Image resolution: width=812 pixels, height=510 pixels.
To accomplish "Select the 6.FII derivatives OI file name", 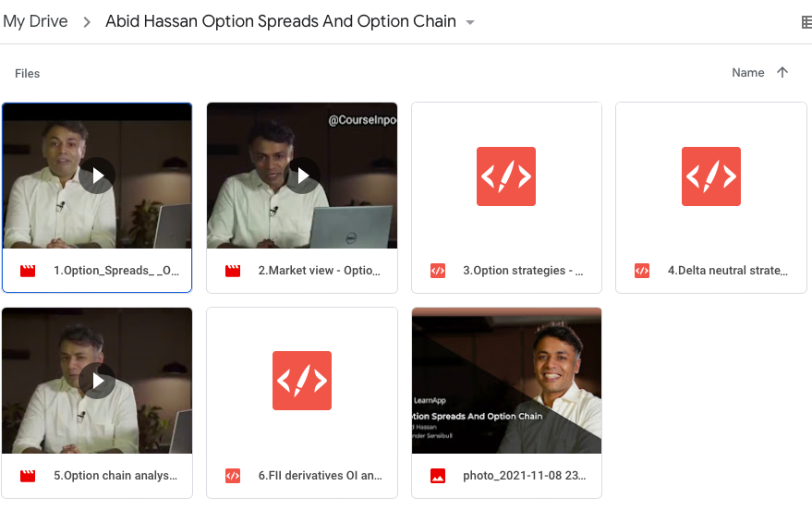I will (320, 476).
